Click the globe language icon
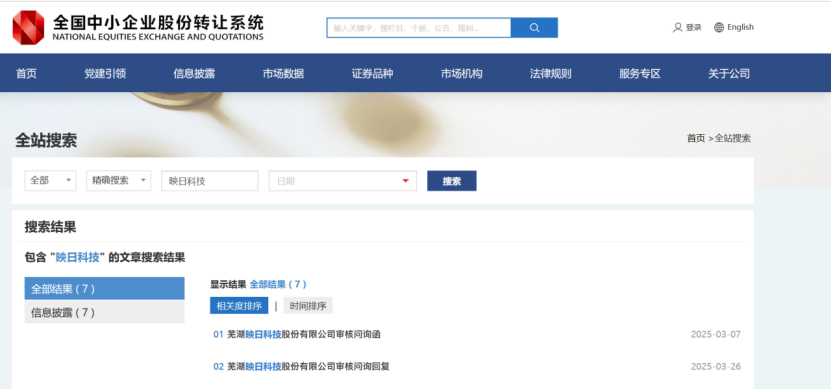Viewport: 831px width, 390px height. point(719,28)
